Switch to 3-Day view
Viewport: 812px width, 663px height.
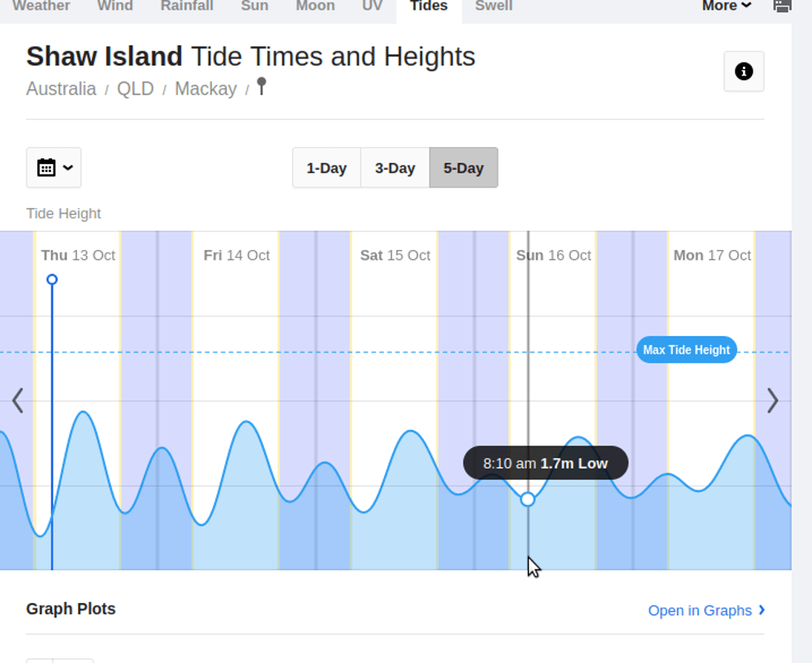(x=395, y=168)
